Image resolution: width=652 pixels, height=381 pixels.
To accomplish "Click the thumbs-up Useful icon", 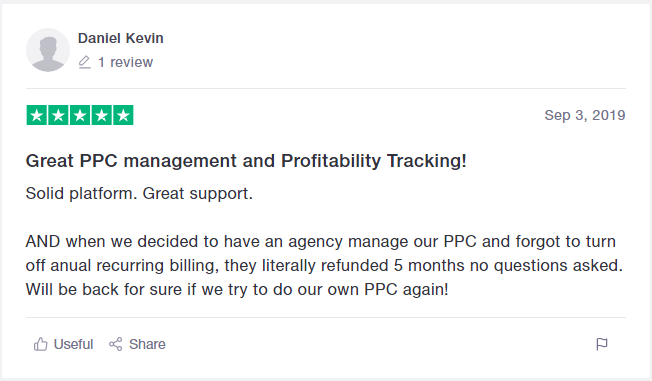I will (x=40, y=344).
